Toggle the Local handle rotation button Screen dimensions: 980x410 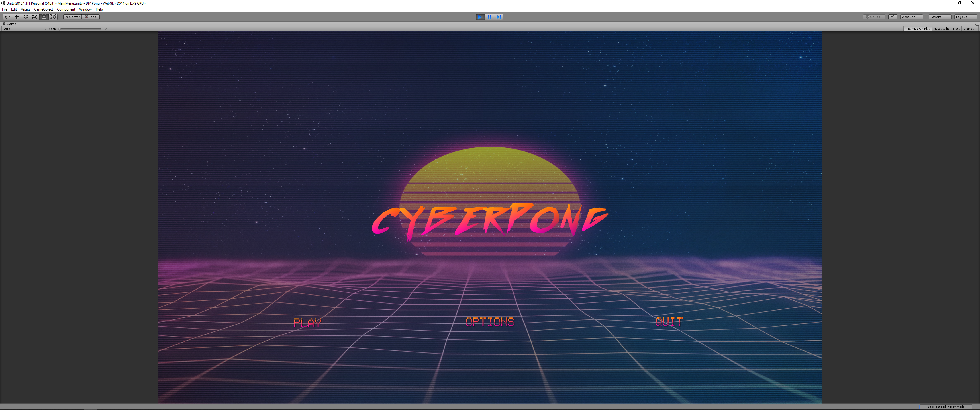tap(91, 17)
